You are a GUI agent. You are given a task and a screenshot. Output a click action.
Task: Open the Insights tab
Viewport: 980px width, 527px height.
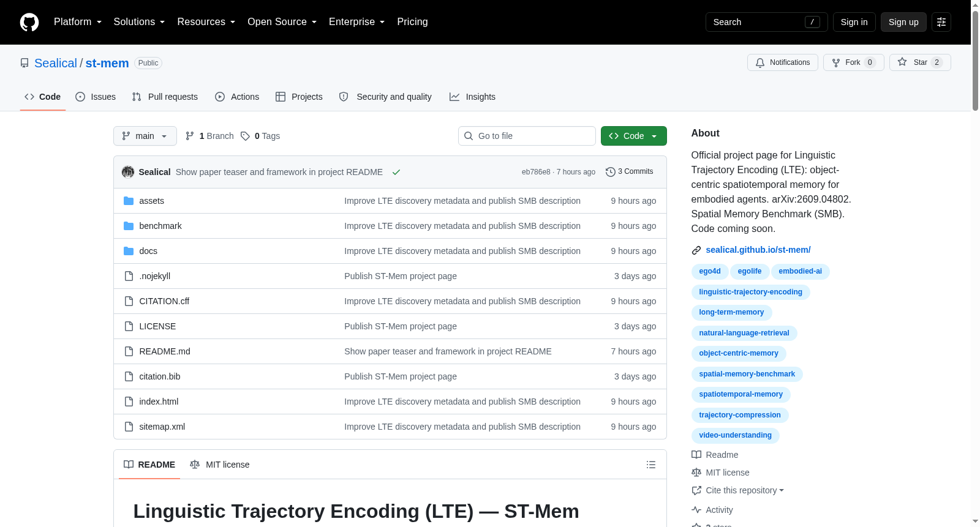point(472,97)
